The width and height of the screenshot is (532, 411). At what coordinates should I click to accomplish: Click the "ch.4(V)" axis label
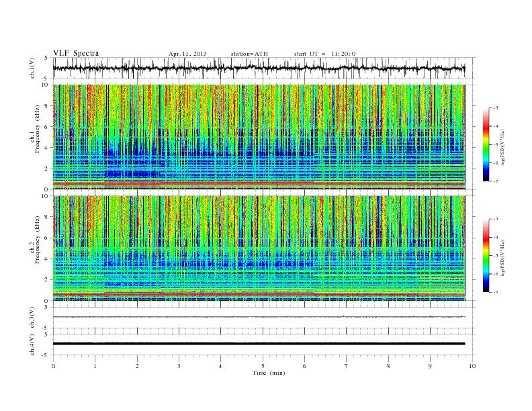click(x=32, y=345)
